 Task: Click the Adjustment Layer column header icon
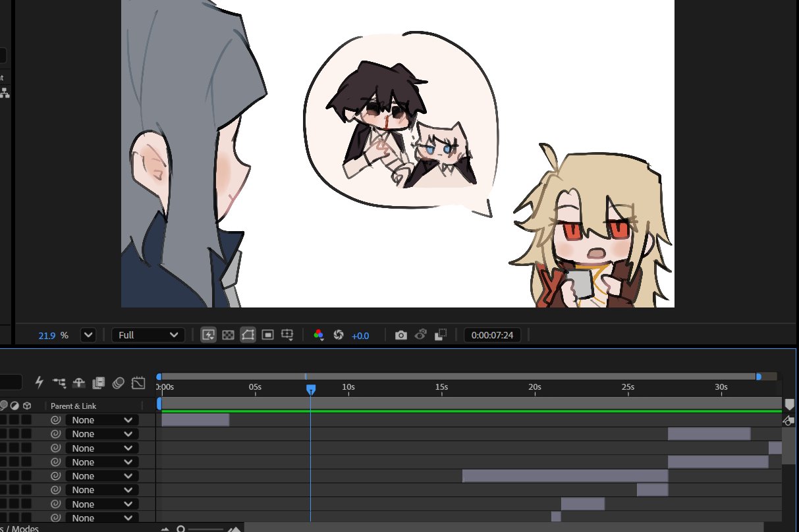click(x=14, y=406)
